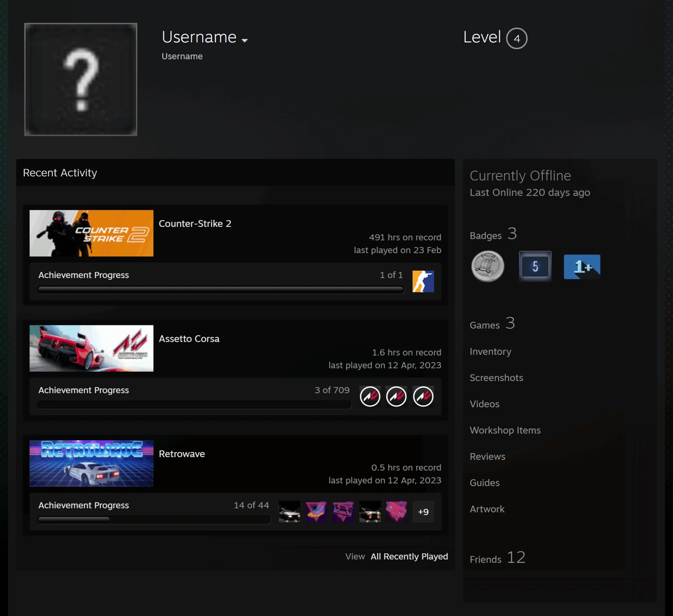
Task: Click the fifth Retrowave achievement icon
Action: [396, 512]
